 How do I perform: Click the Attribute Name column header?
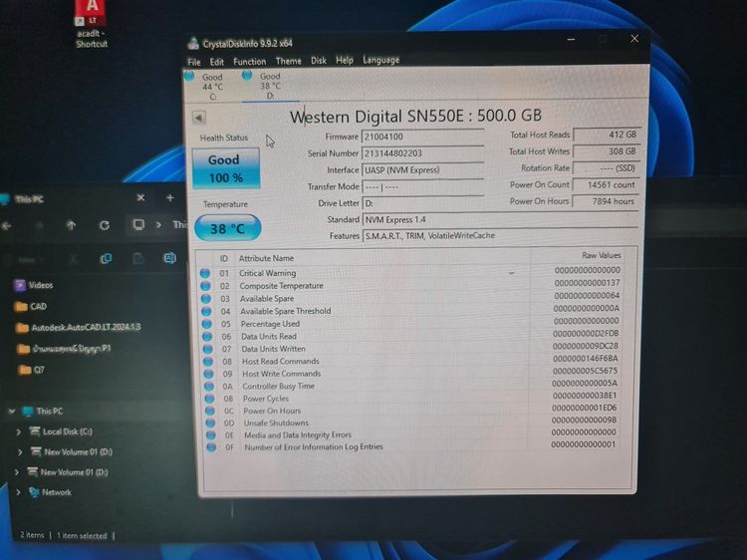266,258
